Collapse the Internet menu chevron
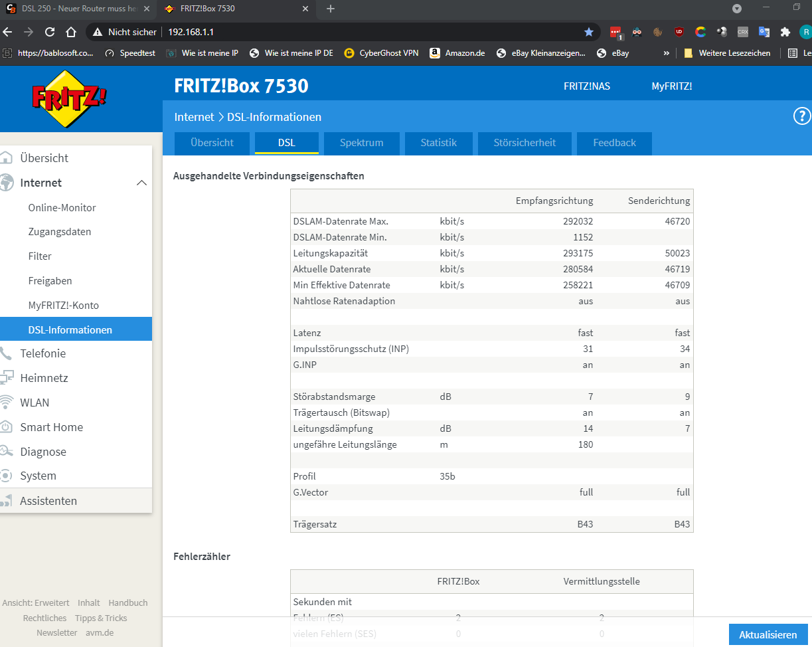 (141, 183)
